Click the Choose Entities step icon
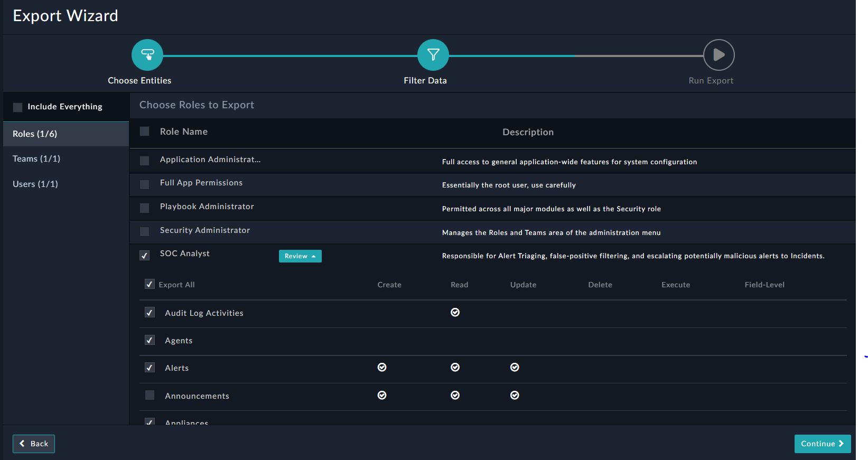This screenshot has width=868, height=460. pyautogui.click(x=147, y=55)
